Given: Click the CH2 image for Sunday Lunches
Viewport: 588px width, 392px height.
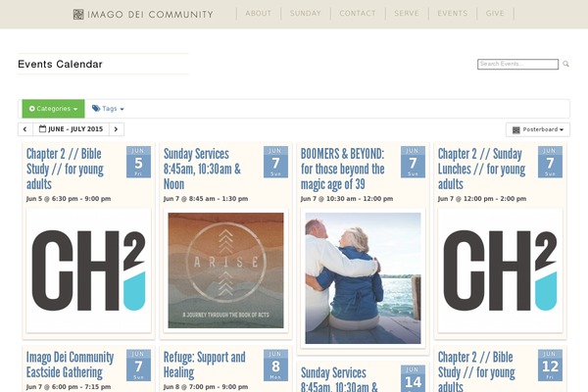Looking at the screenshot, I should [500, 270].
